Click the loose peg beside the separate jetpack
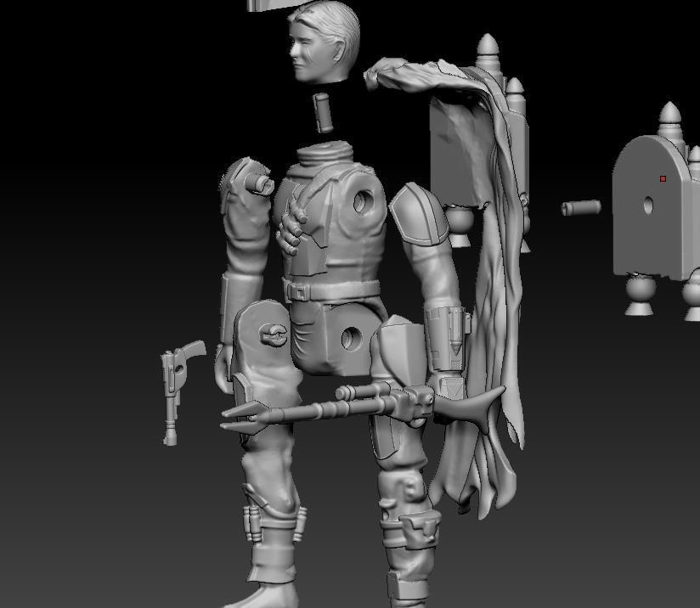The height and width of the screenshot is (608, 700). coord(581,207)
